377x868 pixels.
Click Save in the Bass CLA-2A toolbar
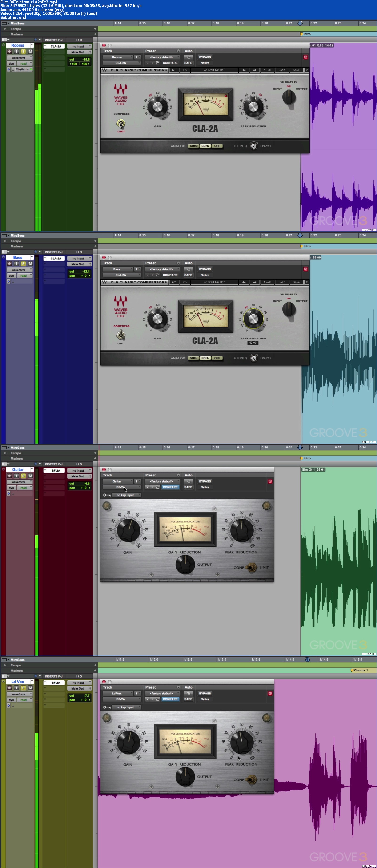coord(296,282)
